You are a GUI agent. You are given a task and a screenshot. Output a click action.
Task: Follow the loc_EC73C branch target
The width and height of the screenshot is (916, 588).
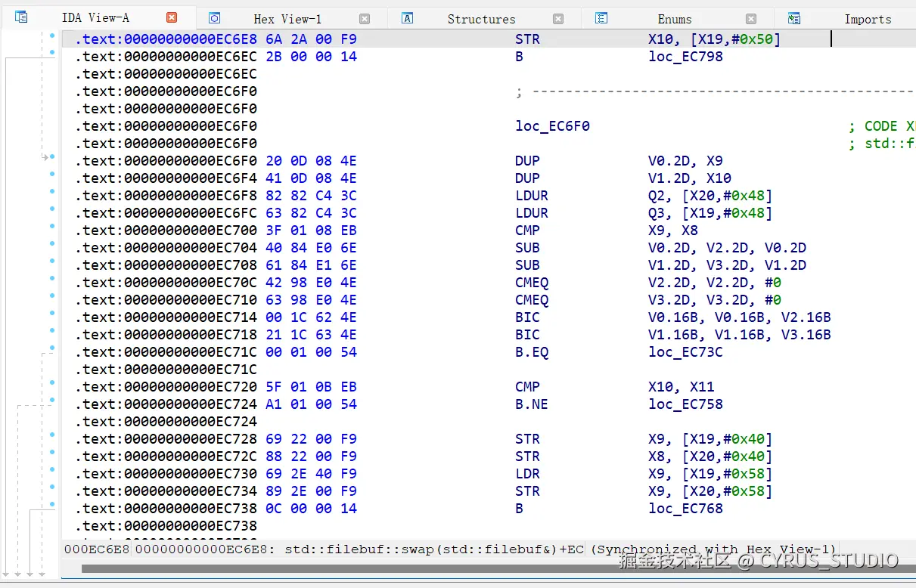[x=685, y=352]
